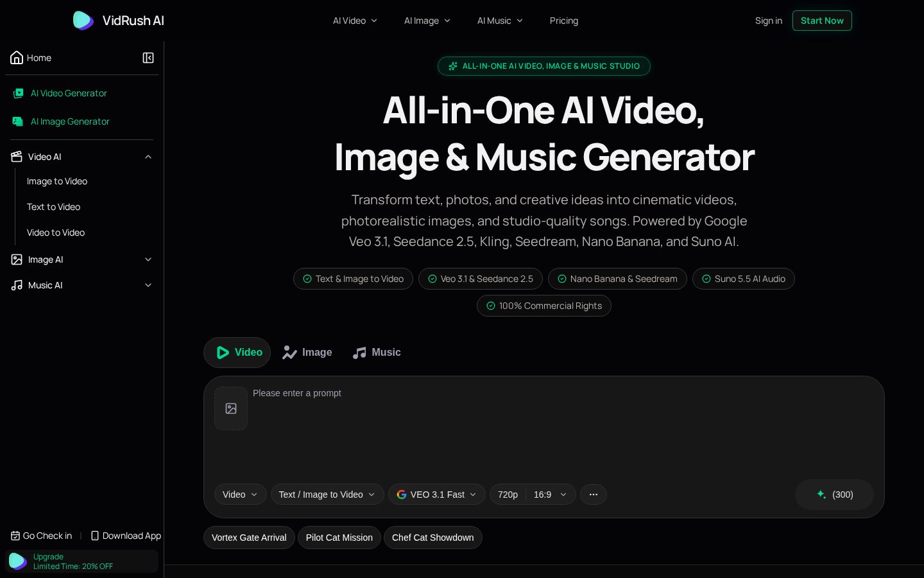The height and width of the screenshot is (578, 924).
Task: Click the Download App phone icon
Action: tap(95, 536)
